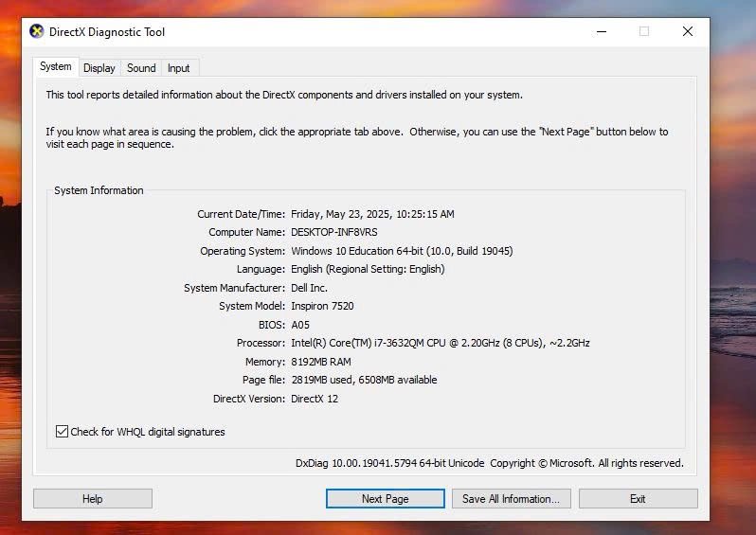Click the Operating System label
Viewport: 756px width, 535px height.
pyautogui.click(x=243, y=251)
